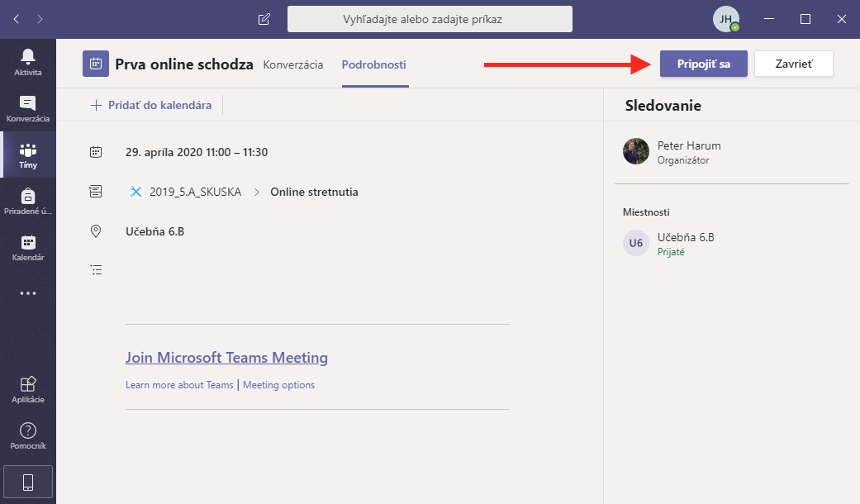Screen dimensions: 860x504
Task: Select the Tímy sidebar icon
Action: tap(28, 155)
